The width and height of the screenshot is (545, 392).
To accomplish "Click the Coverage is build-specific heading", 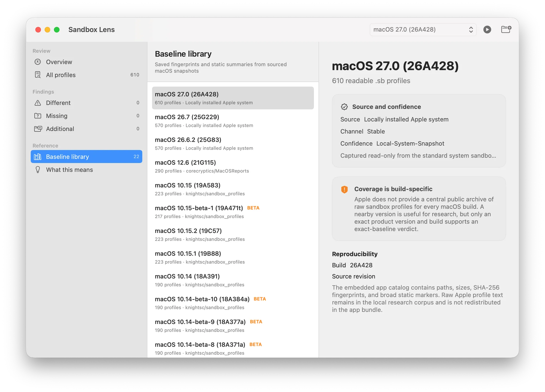I will pyautogui.click(x=393, y=189).
